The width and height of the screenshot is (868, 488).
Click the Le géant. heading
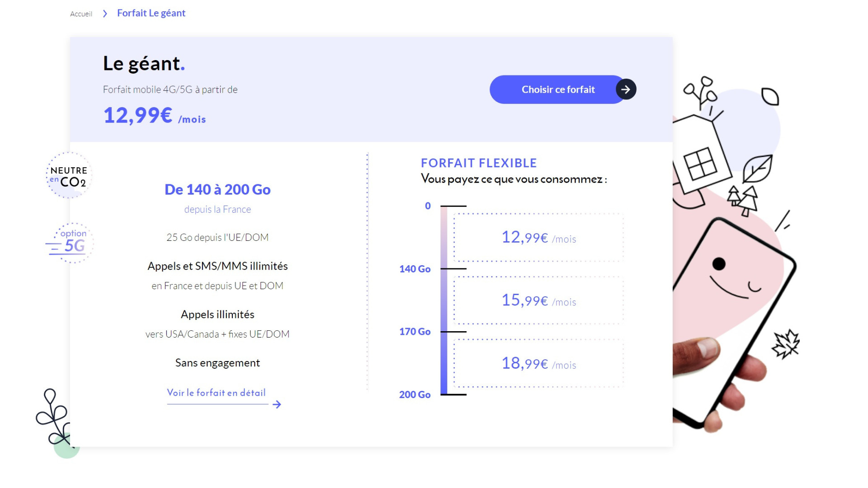tap(144, 63)
